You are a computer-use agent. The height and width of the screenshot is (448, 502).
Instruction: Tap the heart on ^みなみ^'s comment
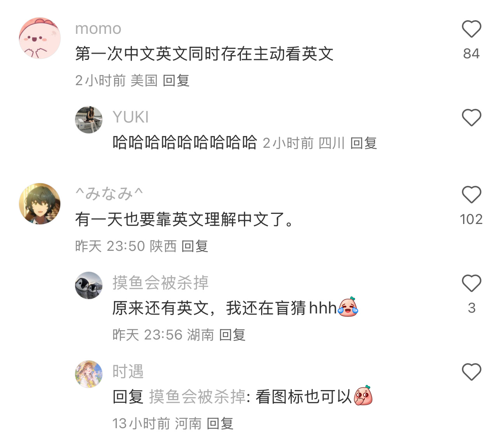click(471, 194)
